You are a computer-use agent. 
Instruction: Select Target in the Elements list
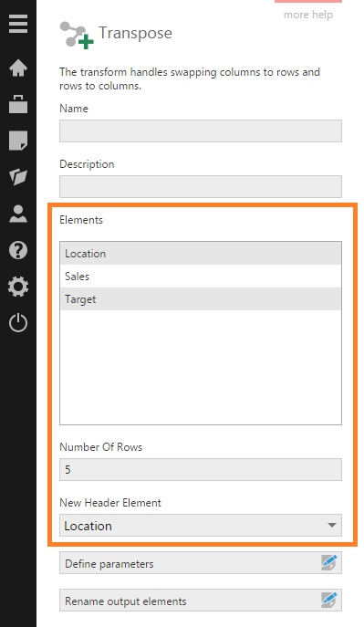coord(201,299)
